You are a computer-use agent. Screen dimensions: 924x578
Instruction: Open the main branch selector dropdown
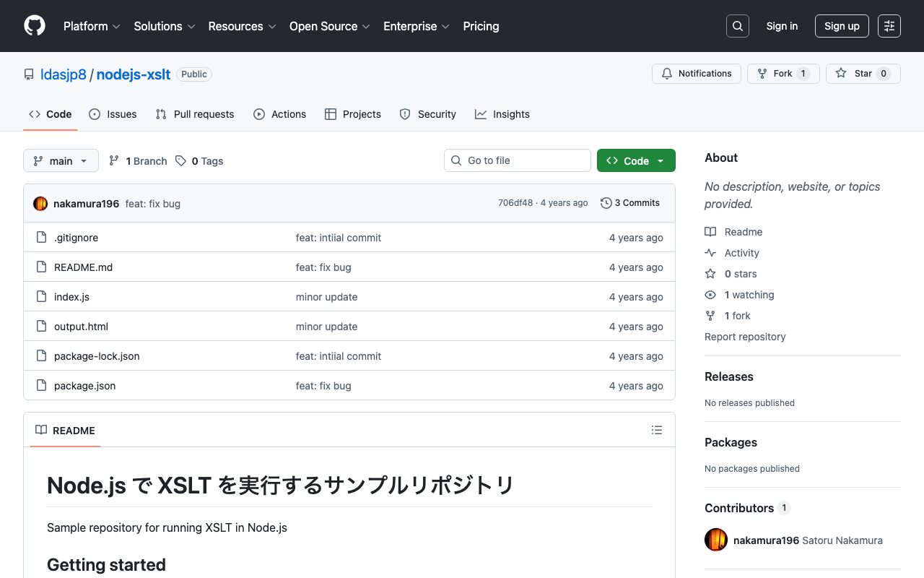[x=61, y=160]
